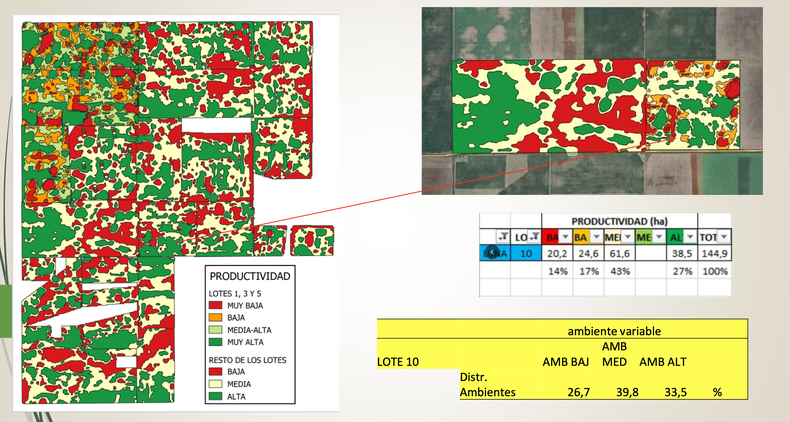Select the cell with value 61,6

click(x=620, y=253)
